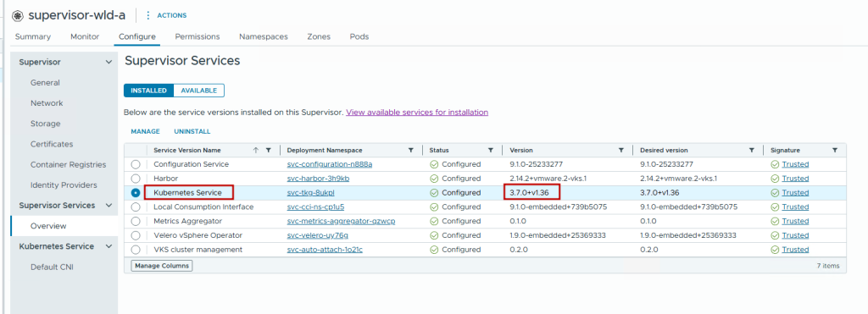868x314 pixels.
Task: Switch to the Installed services toggle
Action: tap(149, 91)
